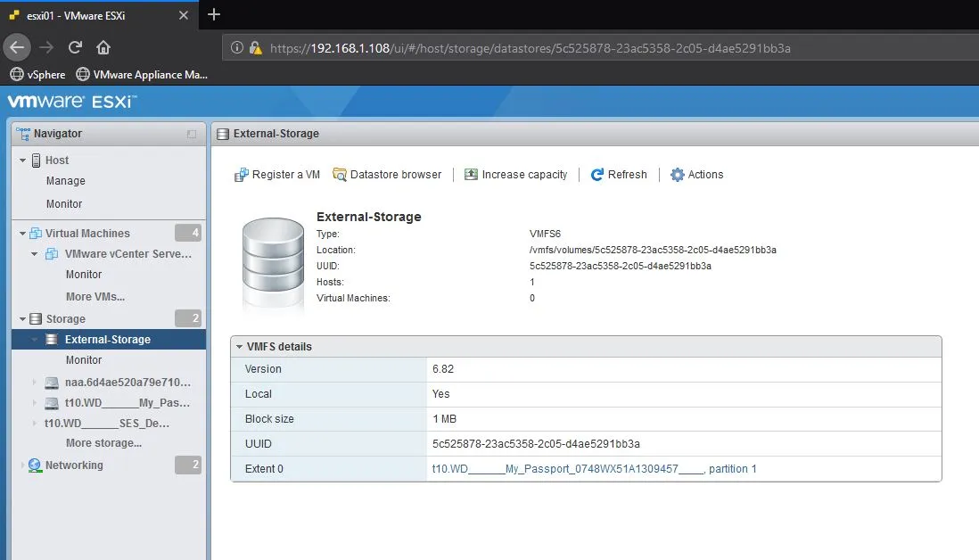Collapse the VMFS details panel

(239, 346)
